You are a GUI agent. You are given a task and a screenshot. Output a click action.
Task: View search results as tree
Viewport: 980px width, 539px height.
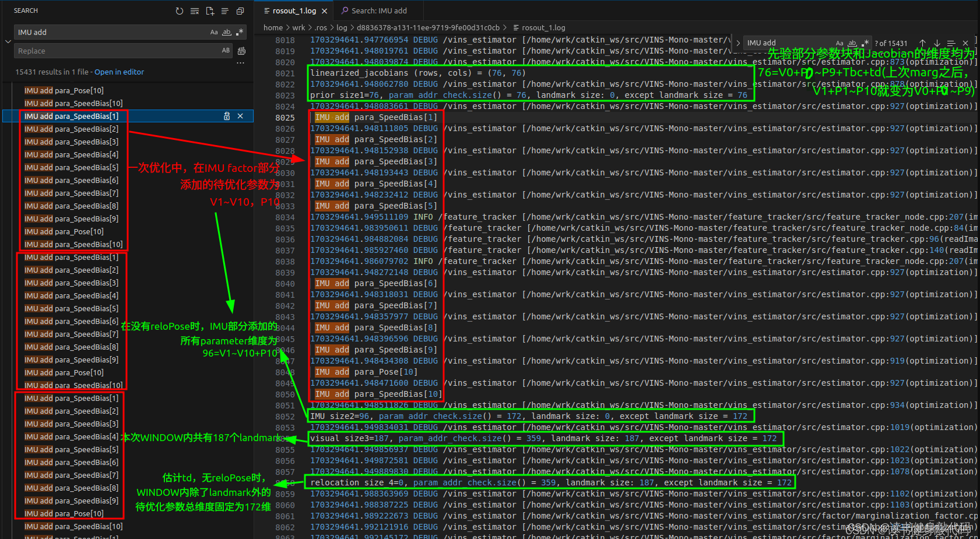[x=225, y=11]
